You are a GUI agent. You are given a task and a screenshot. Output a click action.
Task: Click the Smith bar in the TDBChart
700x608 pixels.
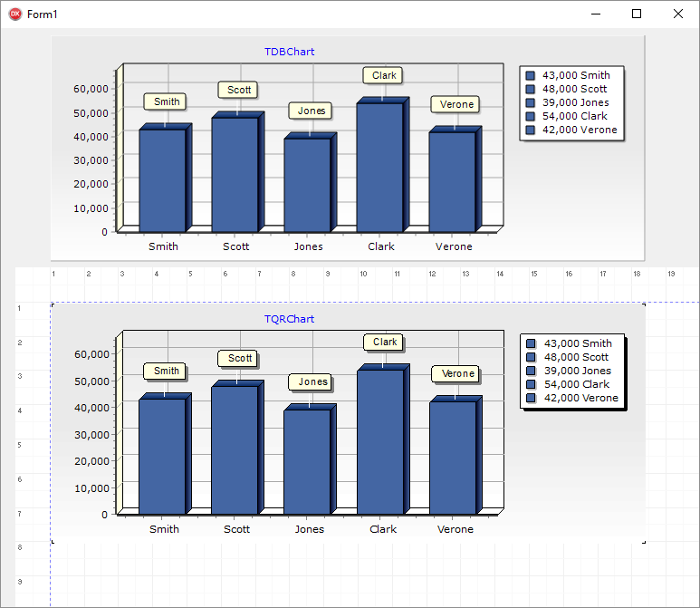162,180
